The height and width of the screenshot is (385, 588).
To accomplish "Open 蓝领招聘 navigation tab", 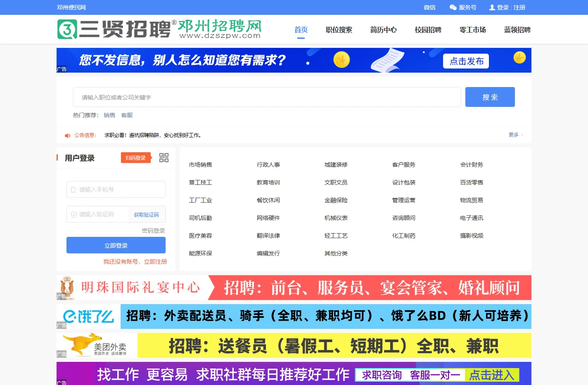I will tap(517, 30).
